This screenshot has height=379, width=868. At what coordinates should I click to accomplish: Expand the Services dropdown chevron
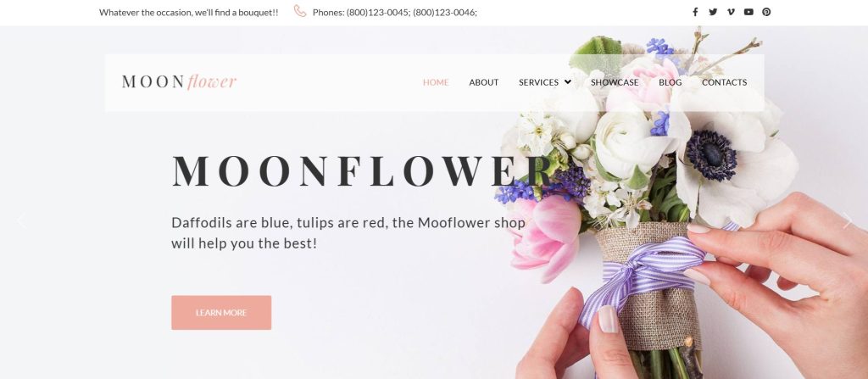click(567, 82)
